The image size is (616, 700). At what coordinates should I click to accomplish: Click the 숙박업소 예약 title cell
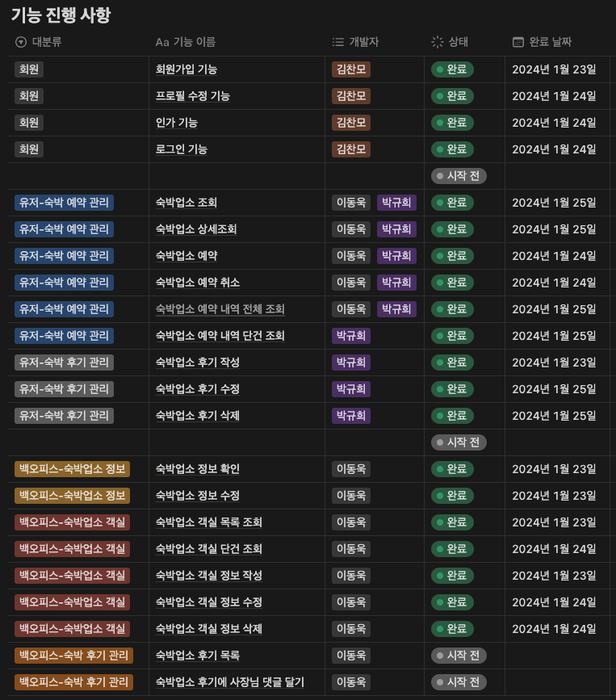(x=186, y=256)
